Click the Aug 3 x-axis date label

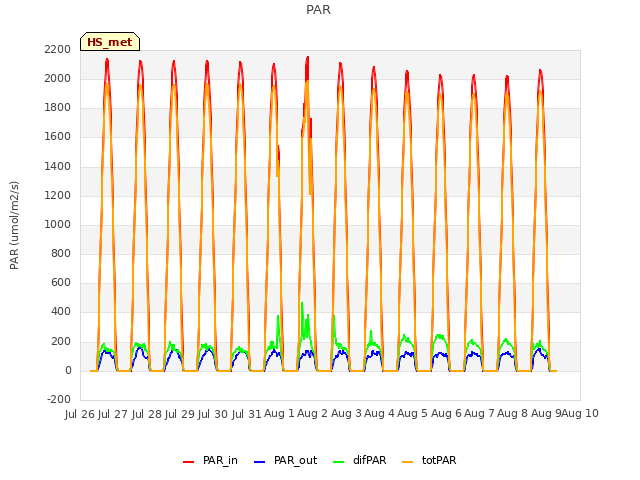346,413
